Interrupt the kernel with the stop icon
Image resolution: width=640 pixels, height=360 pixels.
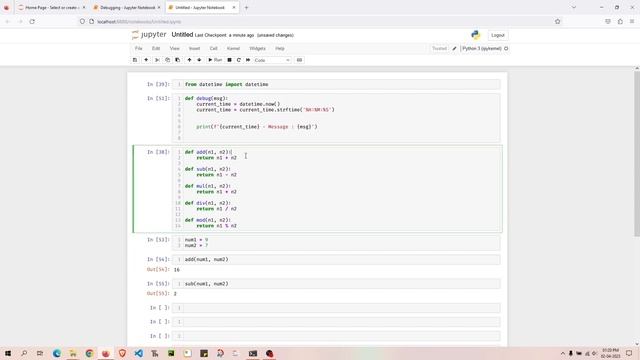click(229, 60)
